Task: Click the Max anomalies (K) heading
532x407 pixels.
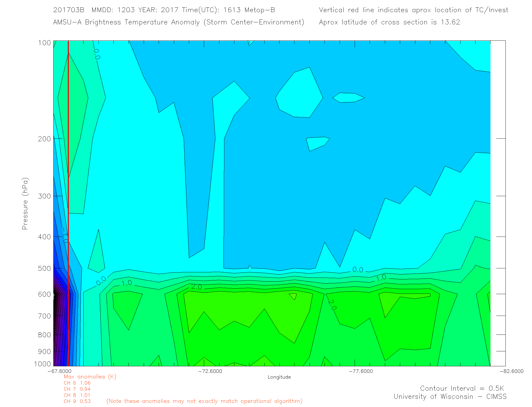Action: pyautogui.click(x=90, y=377)
